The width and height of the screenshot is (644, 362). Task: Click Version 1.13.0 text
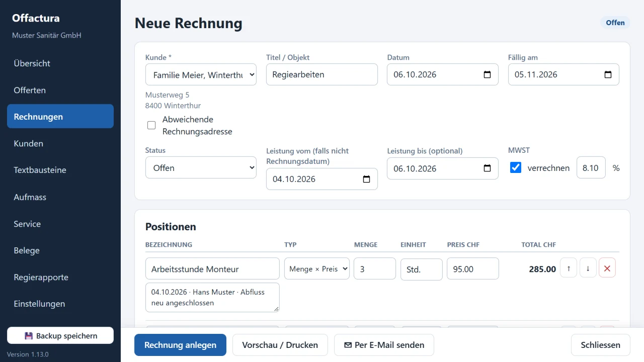(28, 354)
